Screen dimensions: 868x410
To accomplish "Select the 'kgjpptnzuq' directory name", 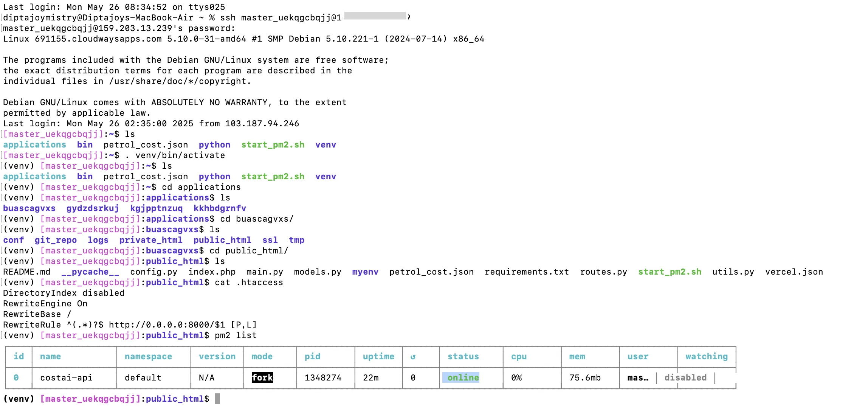I will 157,208.
